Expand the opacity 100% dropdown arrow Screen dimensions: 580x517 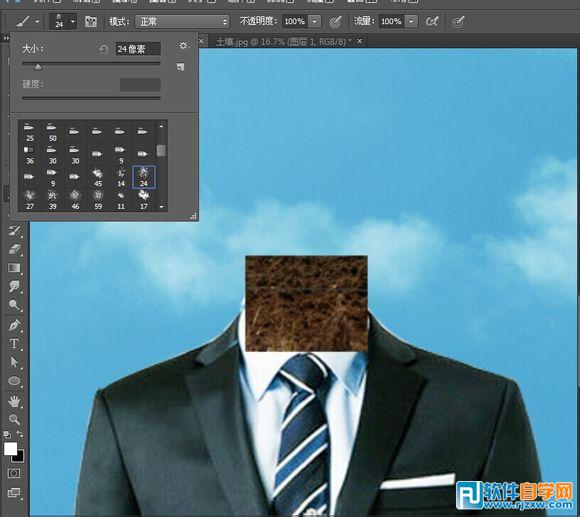coord(314,21)
